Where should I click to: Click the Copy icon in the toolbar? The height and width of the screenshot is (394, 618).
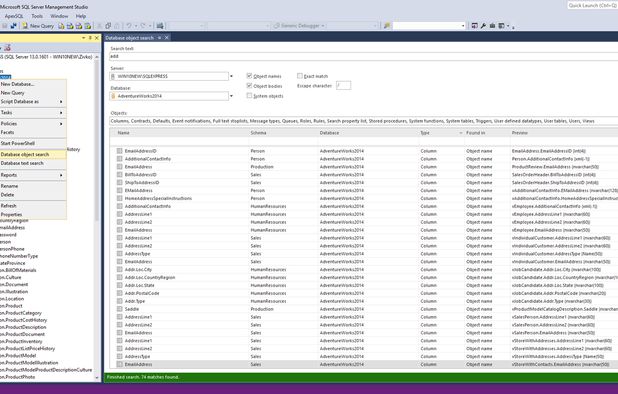[108, 26]
